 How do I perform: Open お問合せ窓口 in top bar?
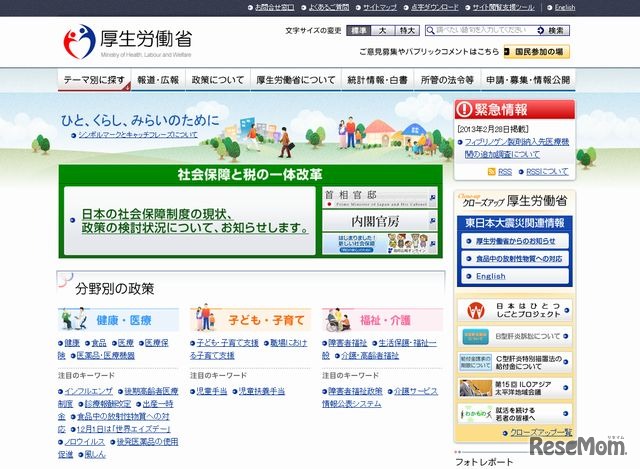(274, 7)
